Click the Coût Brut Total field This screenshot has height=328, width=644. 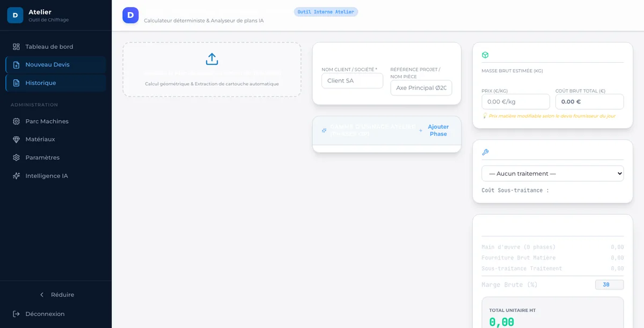click(x=589, y=102)
